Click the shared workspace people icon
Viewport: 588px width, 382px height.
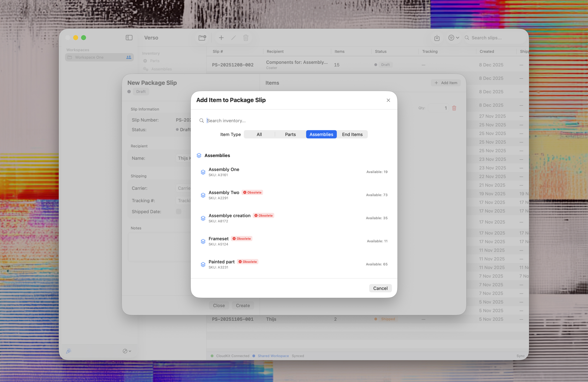click(129, 57)
